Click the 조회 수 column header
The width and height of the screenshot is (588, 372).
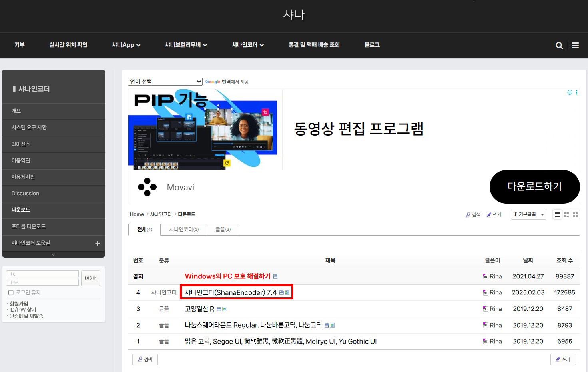coord(564,260)
